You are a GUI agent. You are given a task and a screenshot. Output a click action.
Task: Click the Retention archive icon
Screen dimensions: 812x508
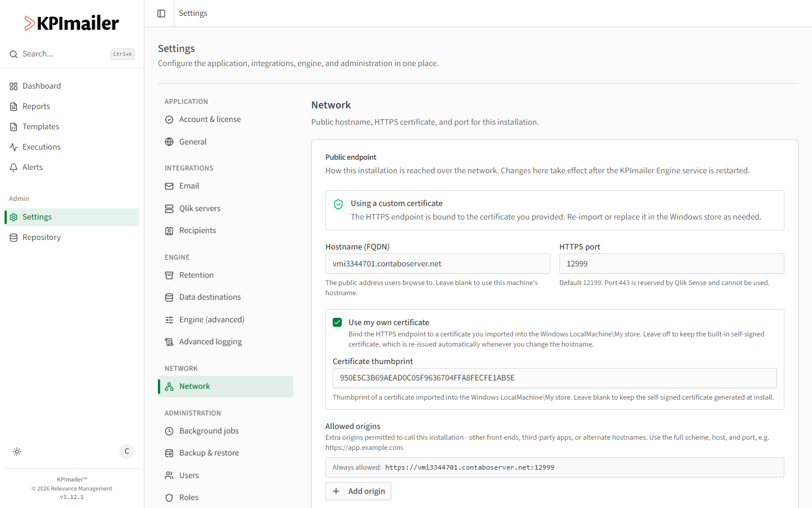[x=169, y=275]
